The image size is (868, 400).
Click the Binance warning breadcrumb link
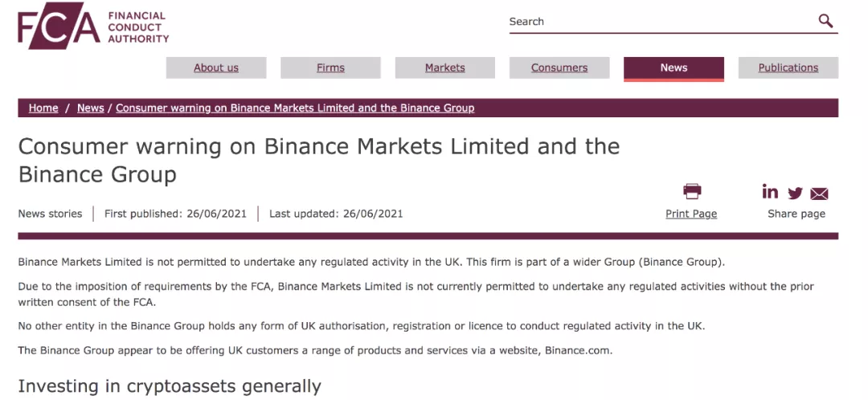point(295,108)
